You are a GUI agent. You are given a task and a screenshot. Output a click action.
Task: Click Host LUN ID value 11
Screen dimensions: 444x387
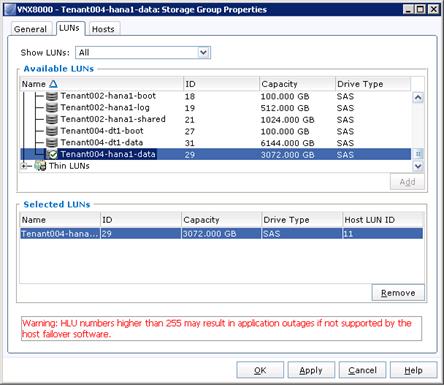coord(348,234)
